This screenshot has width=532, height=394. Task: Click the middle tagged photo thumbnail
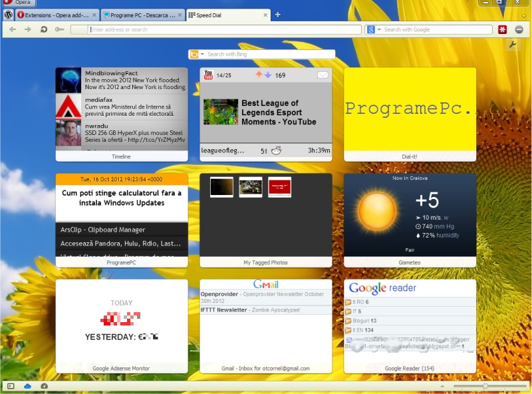pos(251,187)
